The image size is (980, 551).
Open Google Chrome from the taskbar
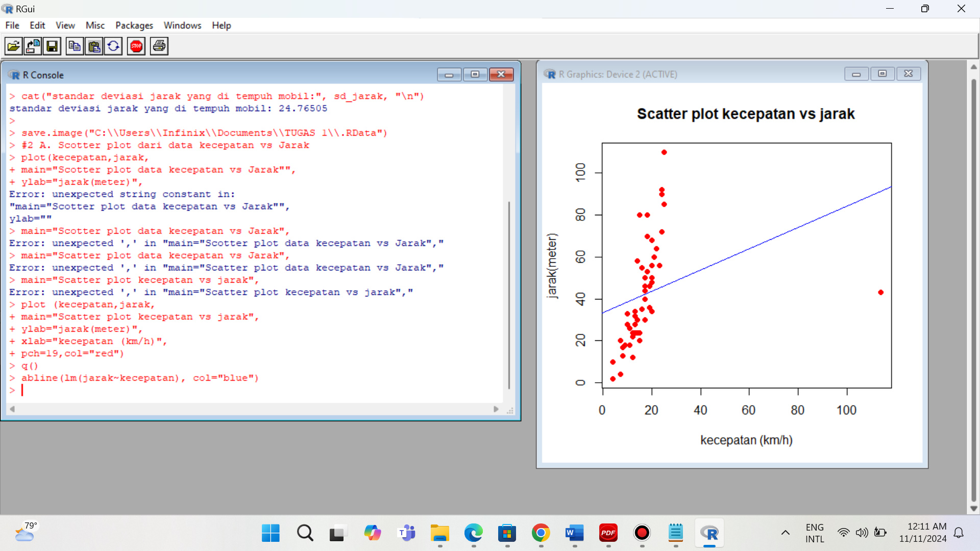(541, 533)
